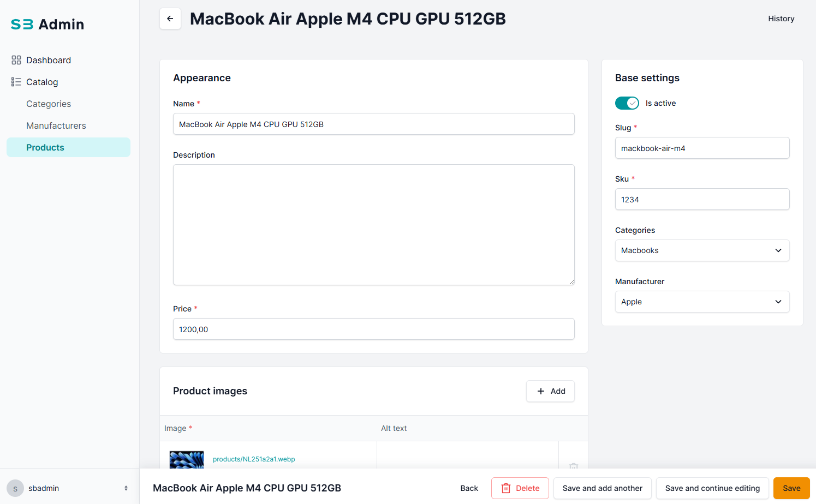Click the Appearance section heading
The height and width of the screenshot is (504, 816).
click(x=202, y=78)
